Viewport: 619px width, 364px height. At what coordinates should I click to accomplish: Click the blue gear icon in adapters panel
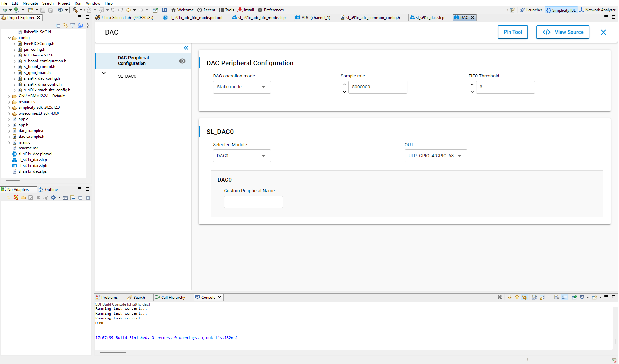point(53,198)
